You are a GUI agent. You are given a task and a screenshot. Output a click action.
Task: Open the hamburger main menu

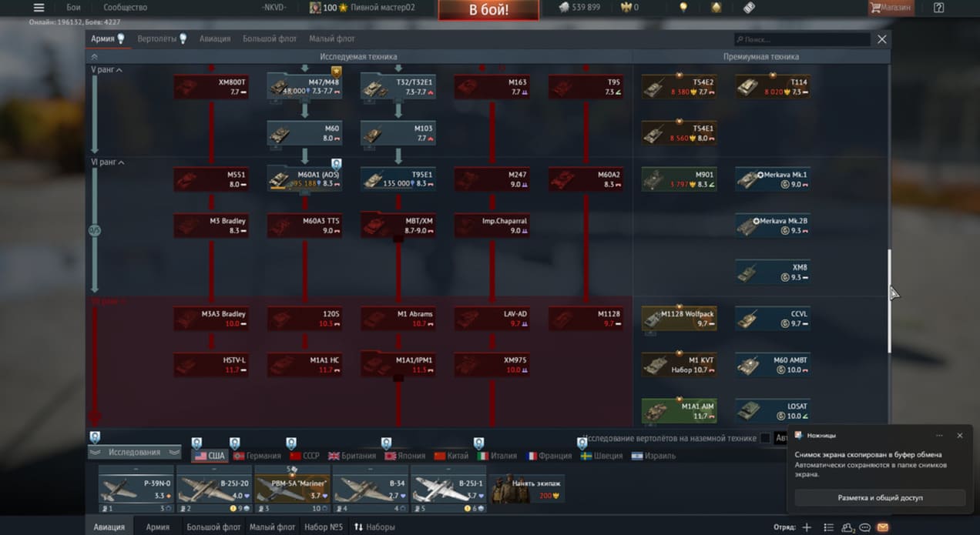(x=39, y=8)
